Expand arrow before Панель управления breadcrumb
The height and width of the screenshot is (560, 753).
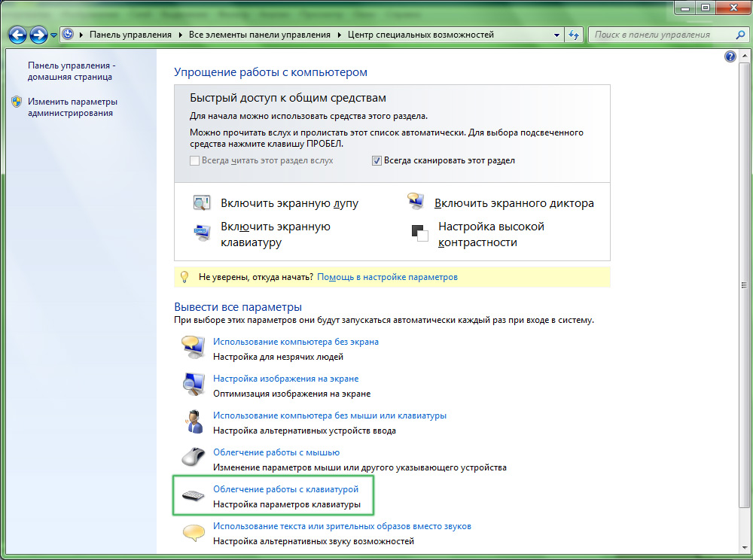pyautogui.click(x=81, y=35)
